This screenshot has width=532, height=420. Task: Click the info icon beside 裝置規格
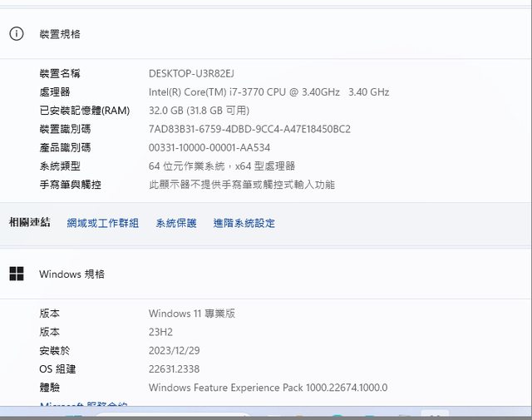click(x=17, y=34)
